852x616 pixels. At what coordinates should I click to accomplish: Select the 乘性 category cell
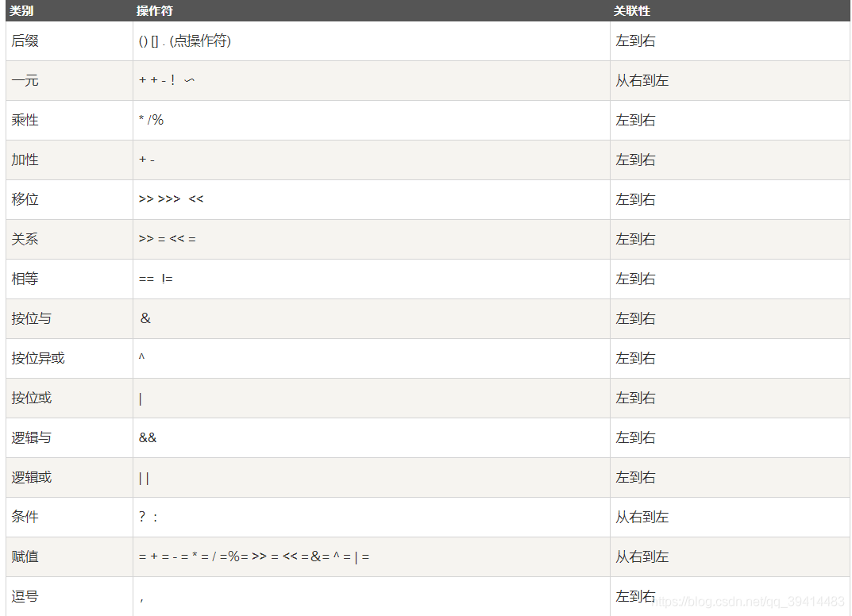pyautogui.click(x=70, y=120)
